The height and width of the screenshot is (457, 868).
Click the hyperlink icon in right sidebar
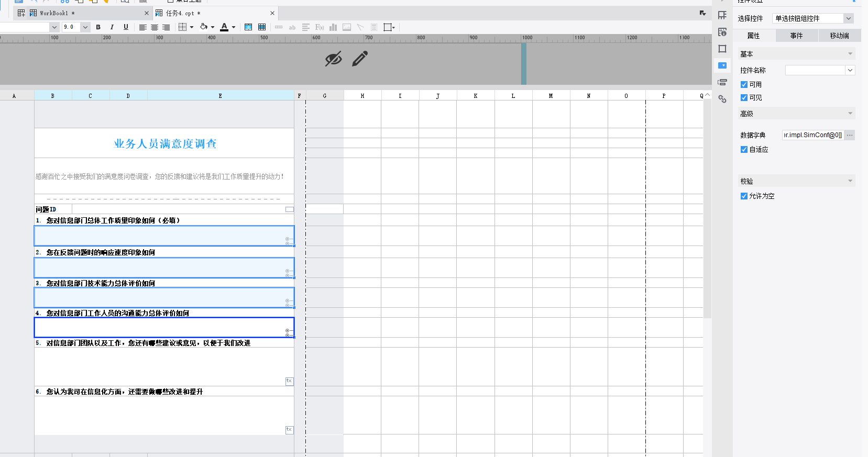[722, 99]
